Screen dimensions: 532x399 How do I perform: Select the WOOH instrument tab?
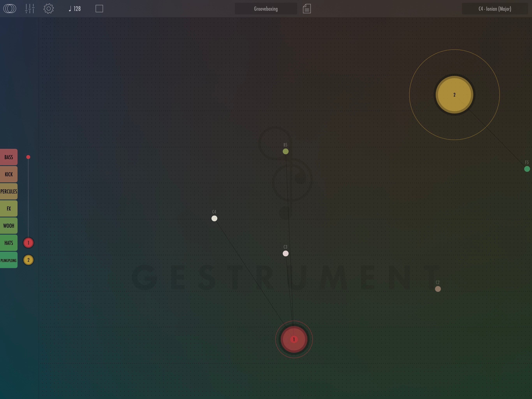tap(9, 226)
